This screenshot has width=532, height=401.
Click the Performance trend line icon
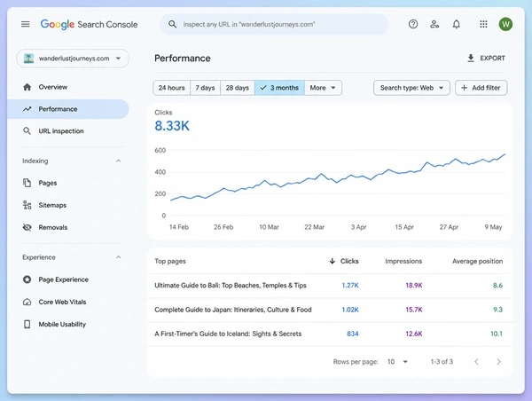[x=27, y=109]
